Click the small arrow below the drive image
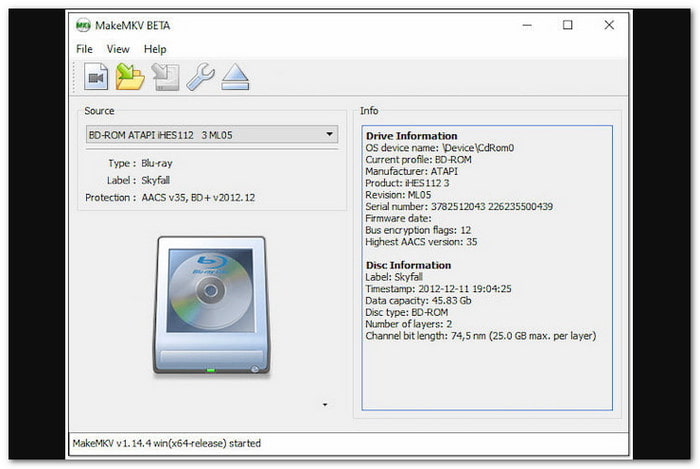The image size is (700, 469). pyautogui.click(x=324, y=405)
